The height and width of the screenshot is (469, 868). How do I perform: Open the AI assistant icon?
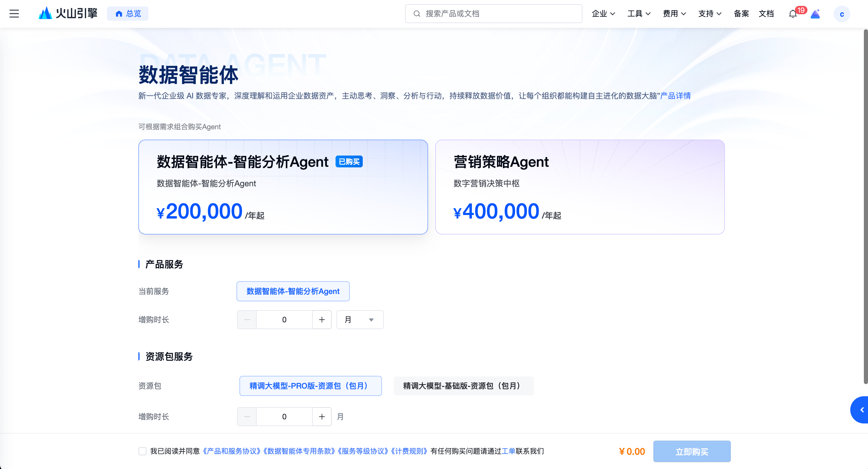[815, 14]
